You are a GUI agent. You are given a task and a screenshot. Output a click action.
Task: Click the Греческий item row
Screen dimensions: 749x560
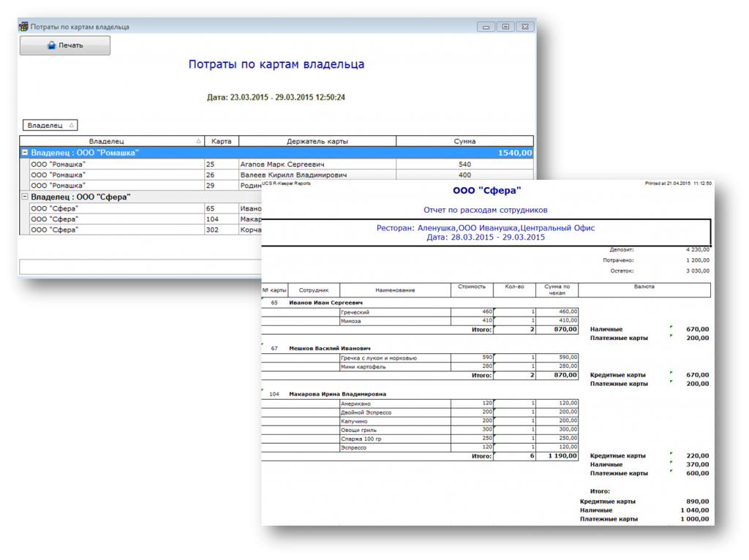[x=395, y=312]
